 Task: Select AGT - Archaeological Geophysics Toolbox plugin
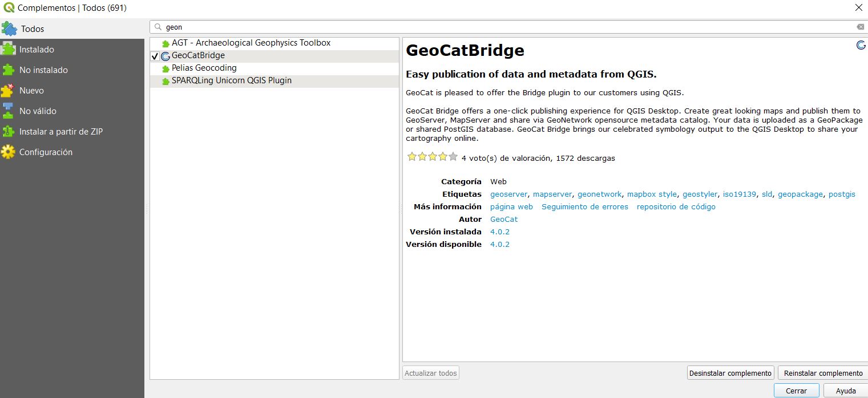pyautogui.click(x=251, y=43)
